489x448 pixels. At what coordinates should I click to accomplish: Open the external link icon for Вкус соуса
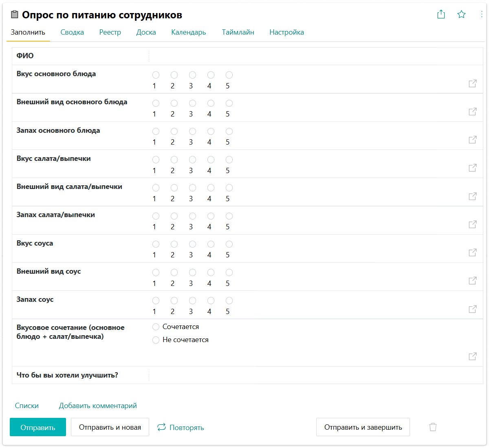tap(473, 253)
